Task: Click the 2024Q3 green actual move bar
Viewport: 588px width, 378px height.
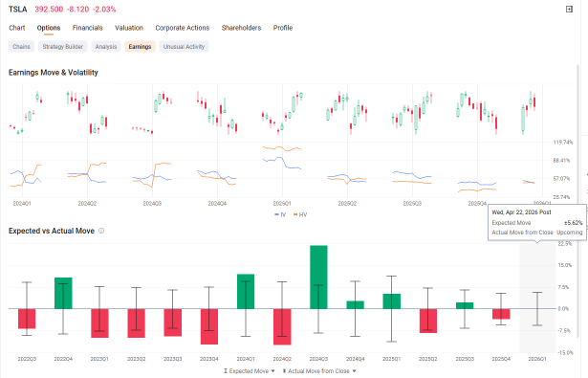Action: (x=318, y=277)
